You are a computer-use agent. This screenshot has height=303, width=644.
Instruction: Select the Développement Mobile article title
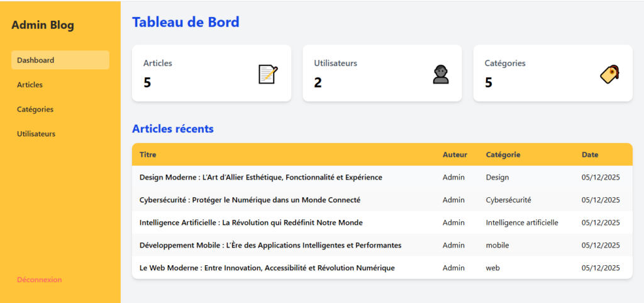pos(270,245)
